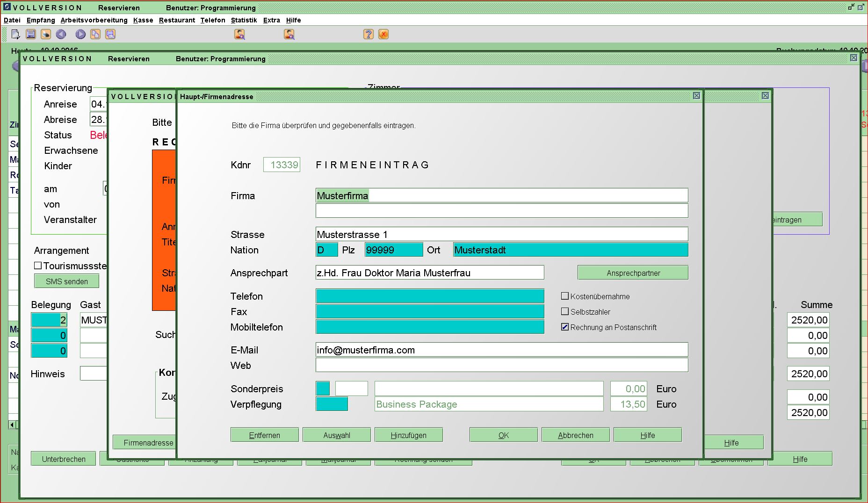Open the Telefon menu
868x503 pixels.
pyautogui.click(x=213, y=20)
